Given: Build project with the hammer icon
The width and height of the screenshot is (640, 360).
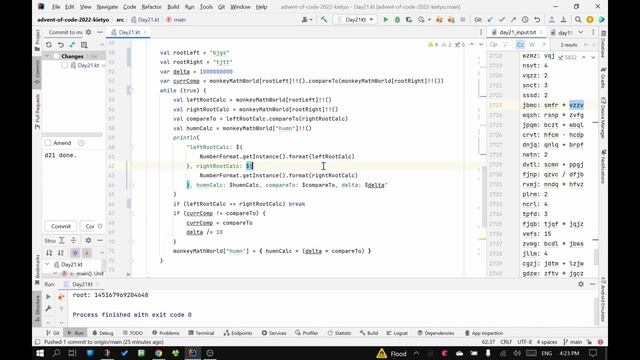Looking at the screenshot, I should coord(324,20).
